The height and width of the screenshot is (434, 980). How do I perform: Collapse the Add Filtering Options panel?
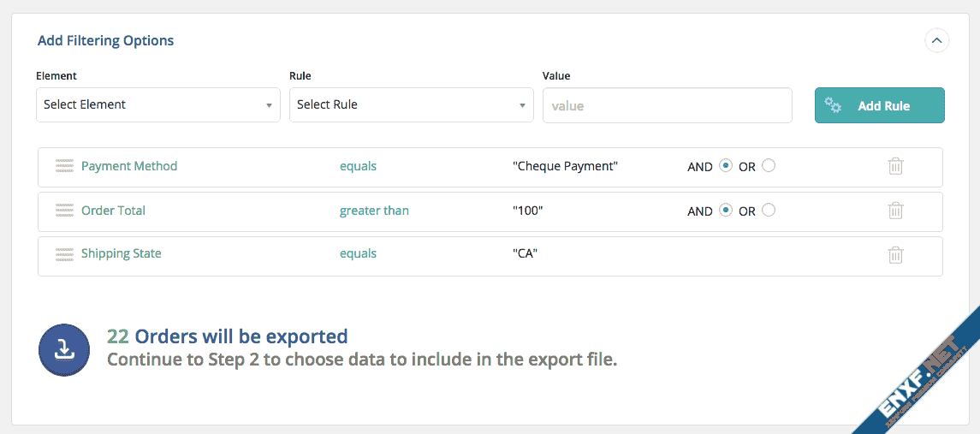[x=937, y=40]
